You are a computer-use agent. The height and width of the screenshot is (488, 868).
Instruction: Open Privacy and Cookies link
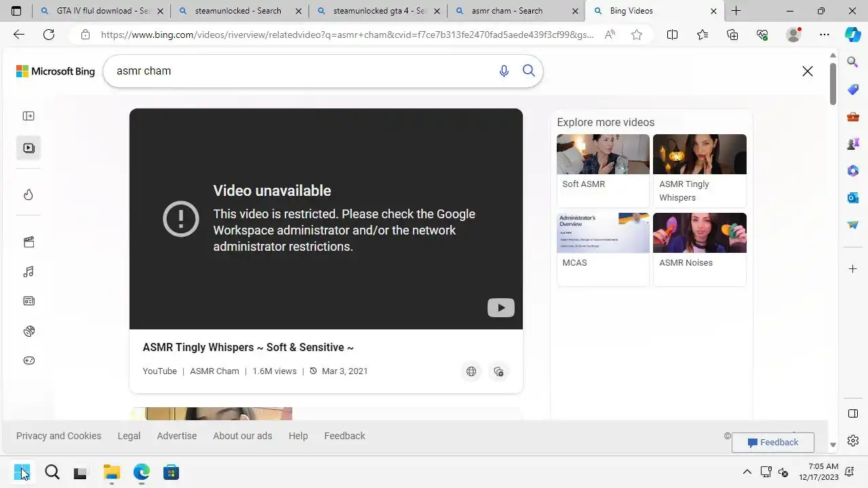click(x=59, y=436)
